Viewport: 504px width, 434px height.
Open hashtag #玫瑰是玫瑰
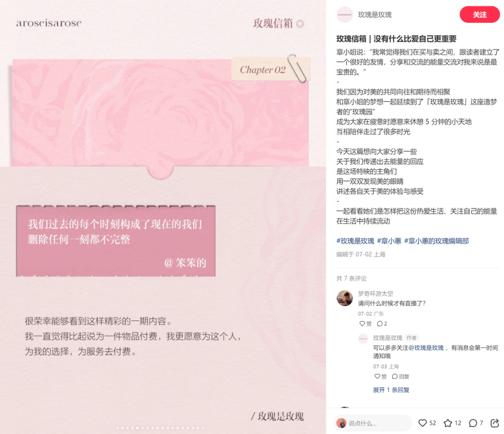[x=355, y=241]
